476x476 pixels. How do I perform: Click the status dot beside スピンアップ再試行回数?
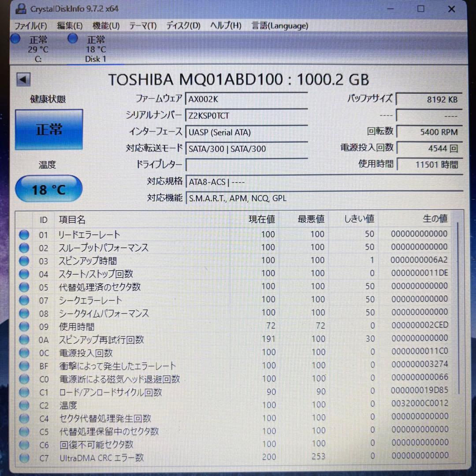click(x=24, y=339)
